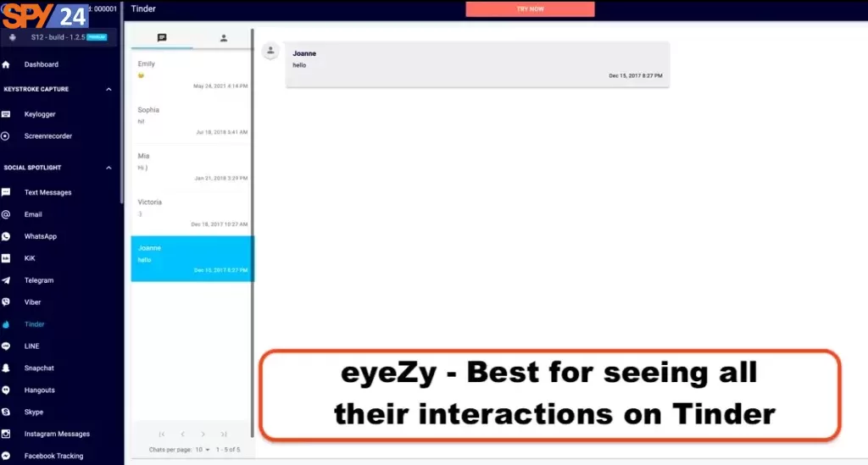The height and width of the screenshot is (465, 868).
Task: Click the Tinder page title
Action: coord(143,8)
